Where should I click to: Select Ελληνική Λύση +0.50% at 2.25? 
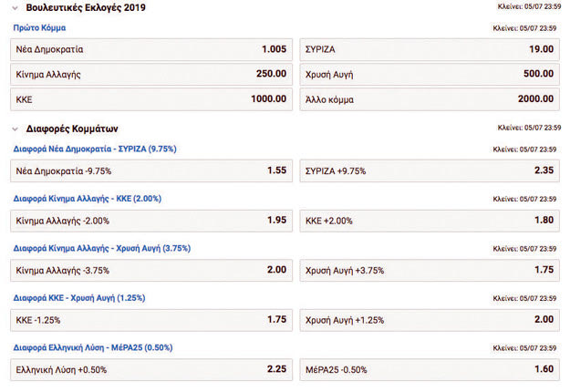151,370
